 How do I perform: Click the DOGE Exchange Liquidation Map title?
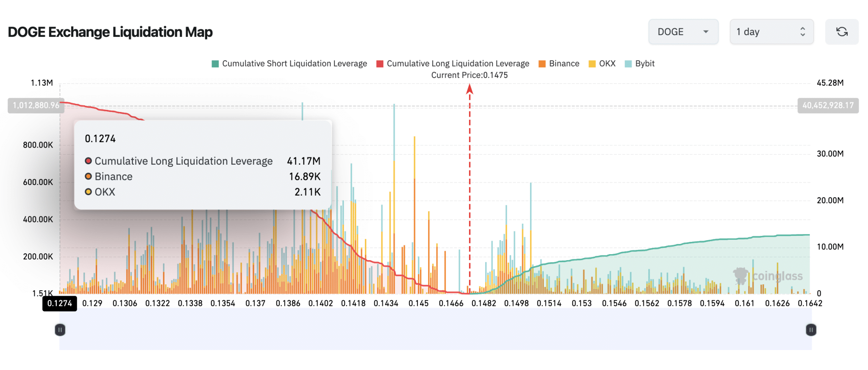pos(110,32)
